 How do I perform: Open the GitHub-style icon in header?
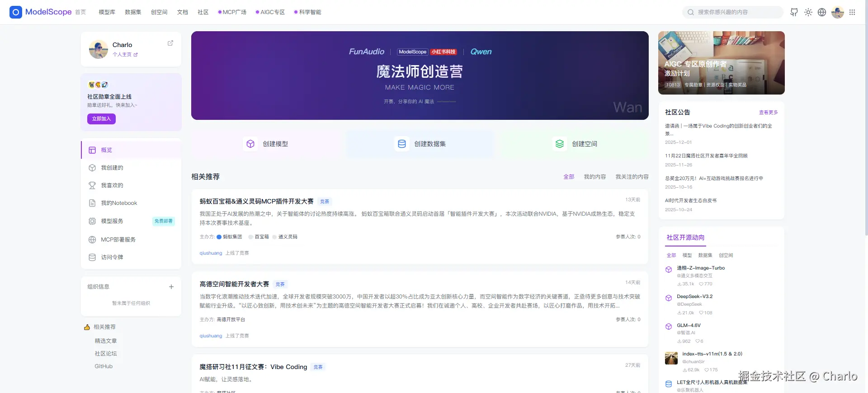794,12
